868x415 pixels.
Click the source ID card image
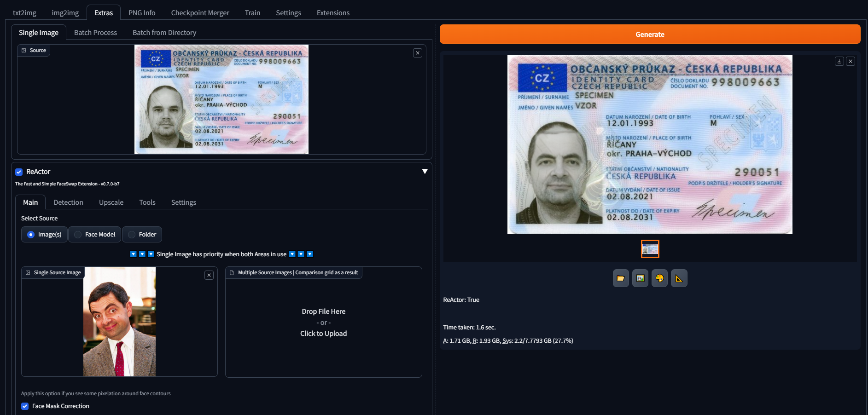click(x=221, y=99)
